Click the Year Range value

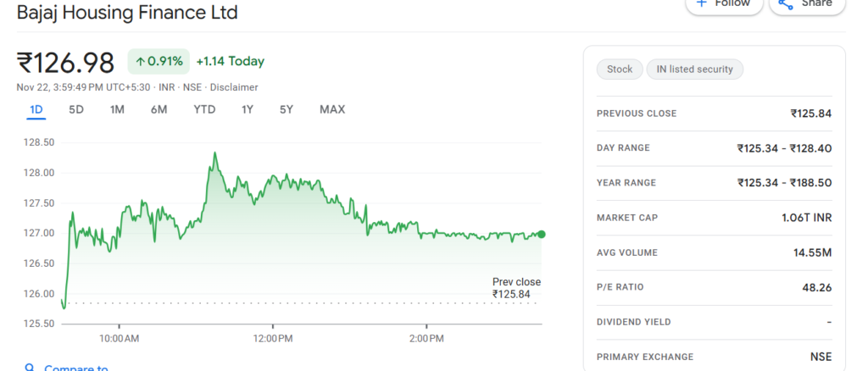click(x=784, y=183)
